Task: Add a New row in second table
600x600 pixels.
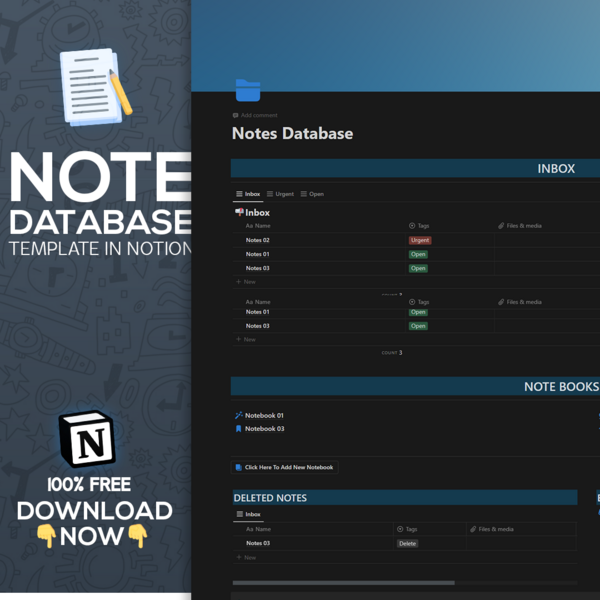Action: pos(246,339)
